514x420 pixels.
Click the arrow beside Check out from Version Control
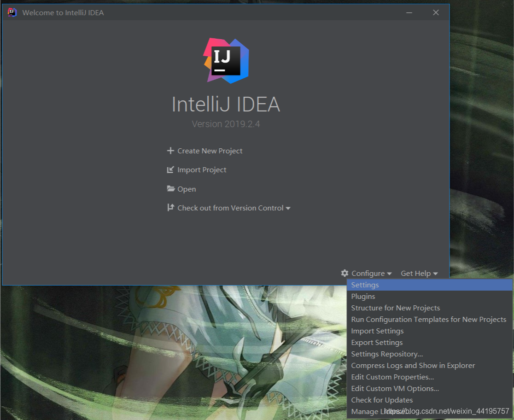(288, 208)
